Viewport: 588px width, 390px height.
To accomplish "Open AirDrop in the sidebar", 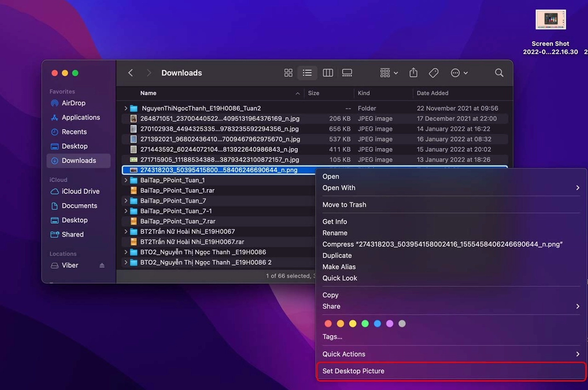I will (x=73, y=103).
